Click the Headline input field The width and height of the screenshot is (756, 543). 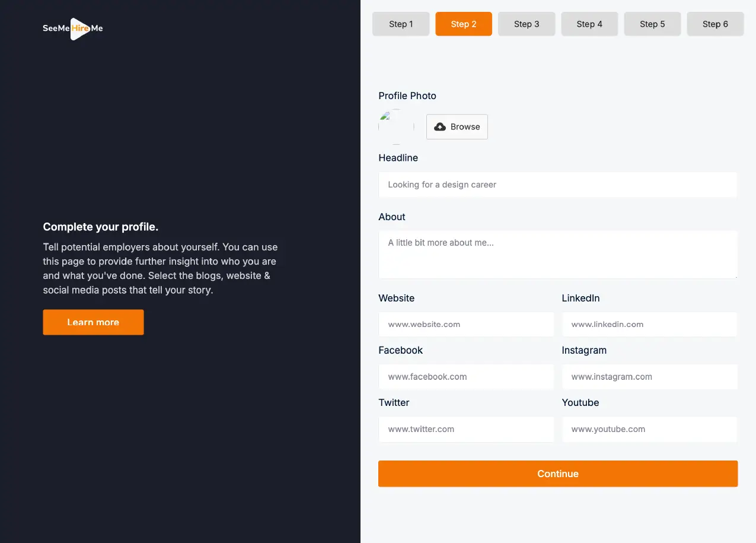pos(557,185)
